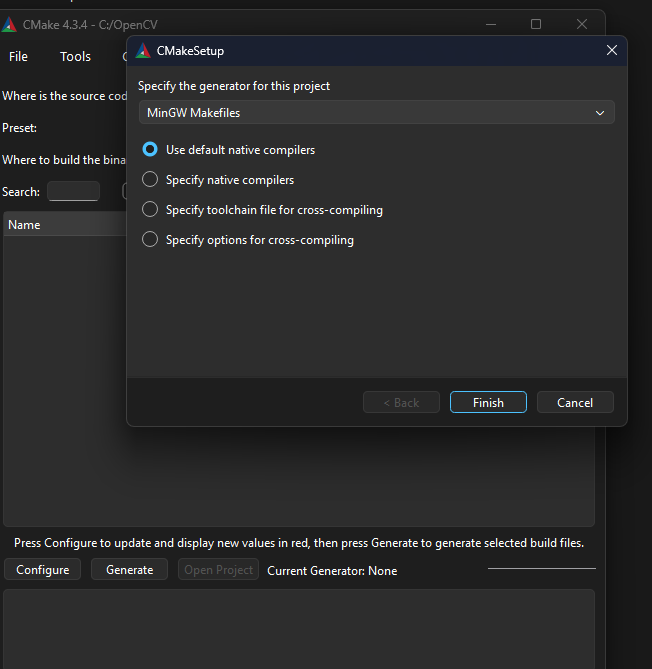
Task: Click 'Current Generator: None' status text
Action: click(332, 571)
